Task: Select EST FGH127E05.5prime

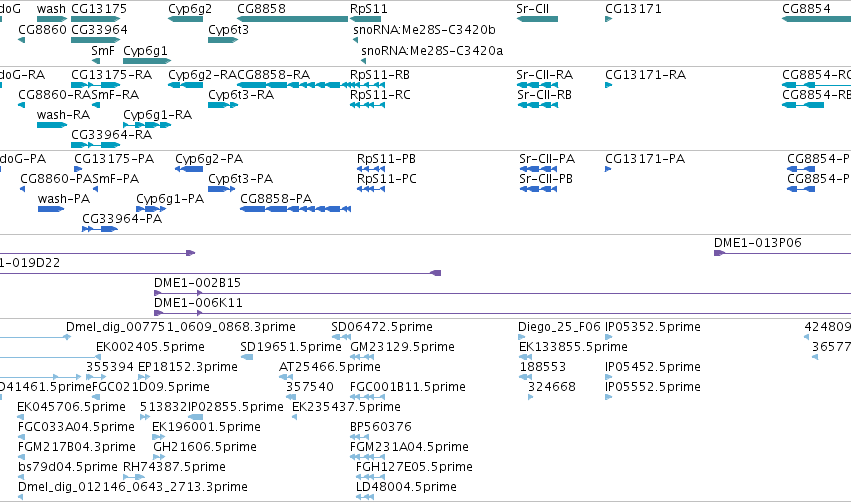Action: [414, 467]
